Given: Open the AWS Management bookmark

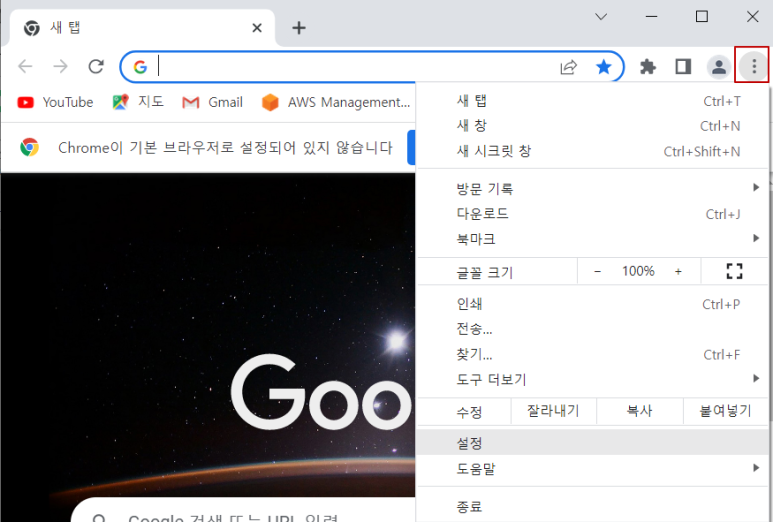Looking at the screenshot, I should point(336,102).
